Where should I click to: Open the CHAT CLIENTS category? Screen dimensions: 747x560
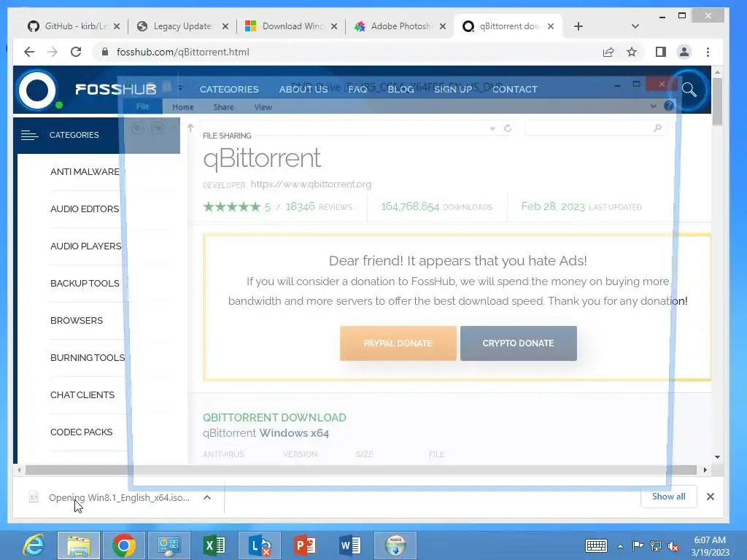[82, 394]
